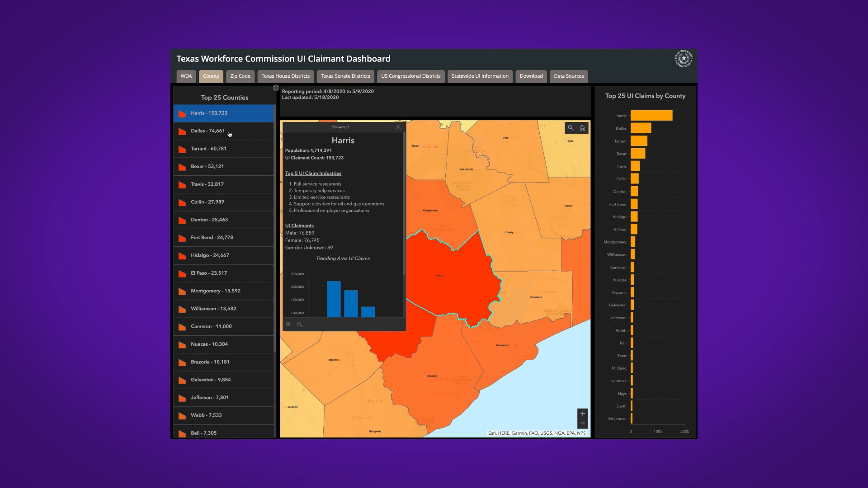
Task: Click the Data Sources button
Action: [568, 75]
